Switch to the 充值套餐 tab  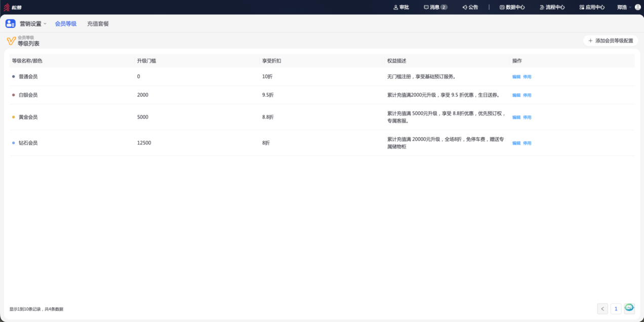98,24
